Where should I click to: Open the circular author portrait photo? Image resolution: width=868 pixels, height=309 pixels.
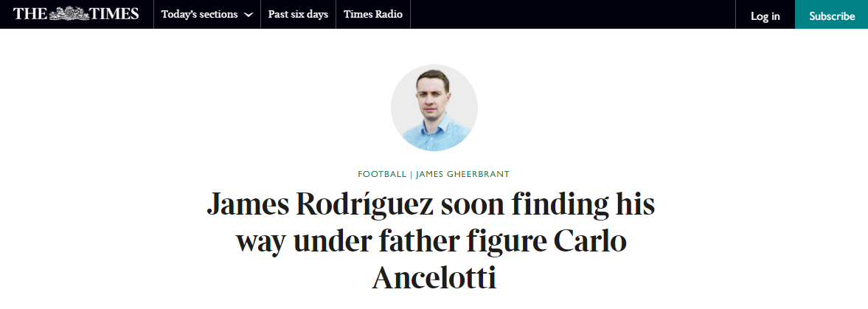[x=434, y=108]
